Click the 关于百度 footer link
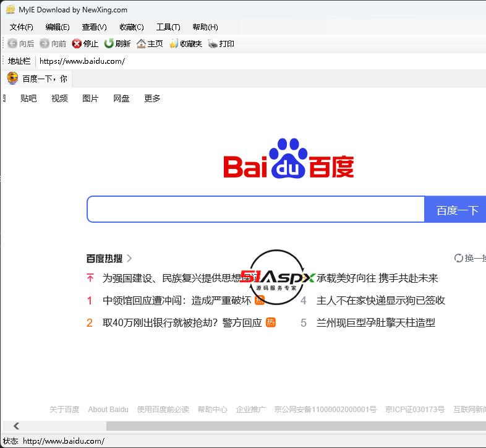Viewport: 486px width, 448px height. click(64, 409)
